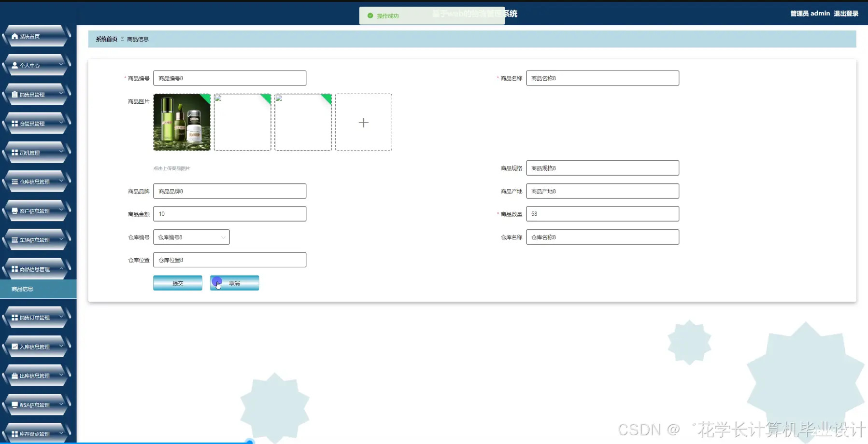Click 管理员 admin in the header
The image size is (868, 444).
click(x=810, y=14)
